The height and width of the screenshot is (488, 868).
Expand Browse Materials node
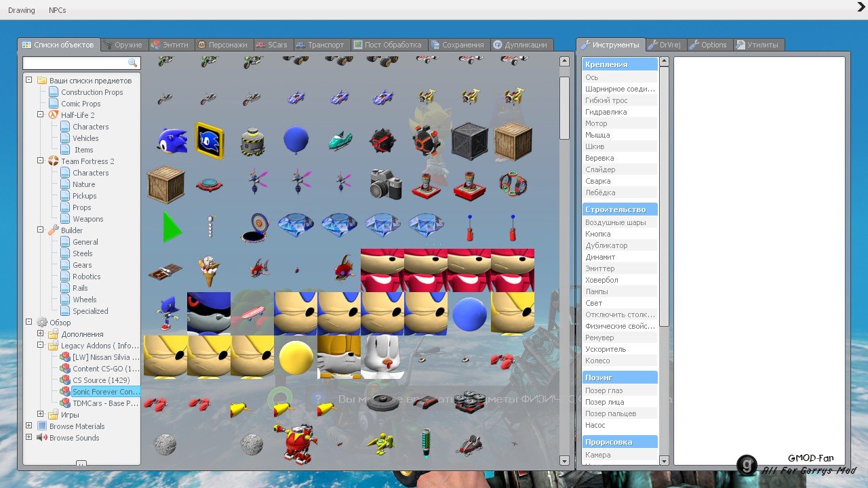29,426
